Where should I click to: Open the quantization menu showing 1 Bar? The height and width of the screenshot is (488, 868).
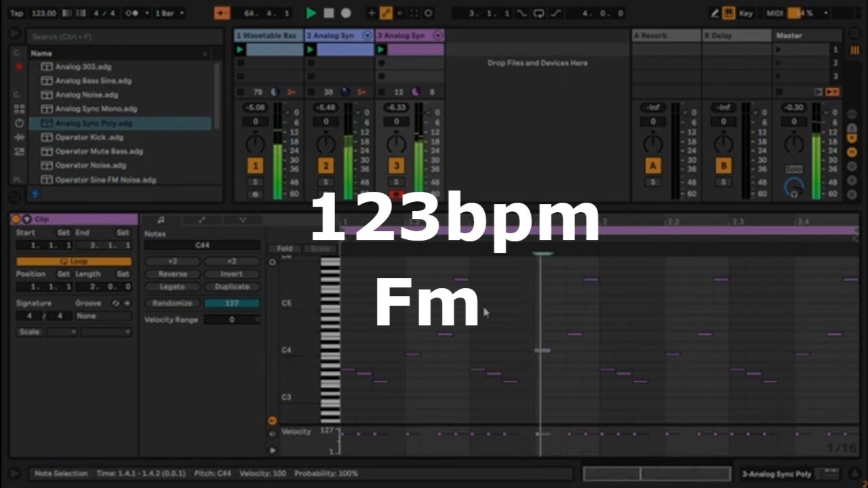click(170, 13)
